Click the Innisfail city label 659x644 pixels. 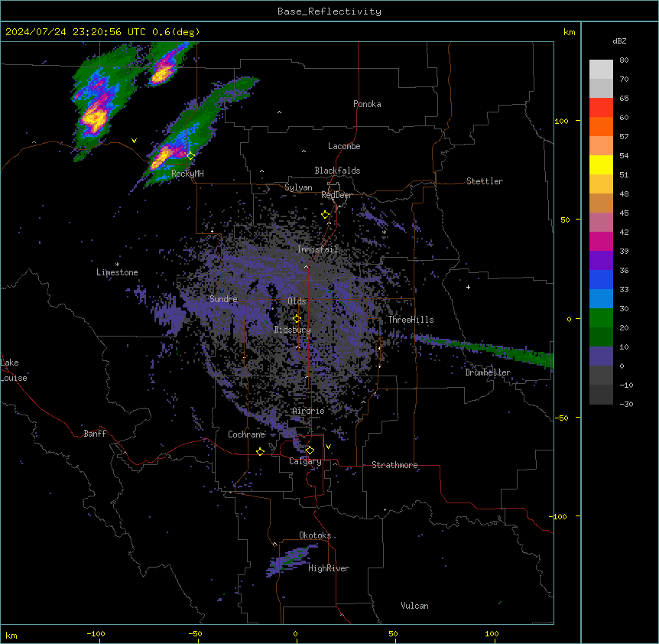tap(317, 249)
